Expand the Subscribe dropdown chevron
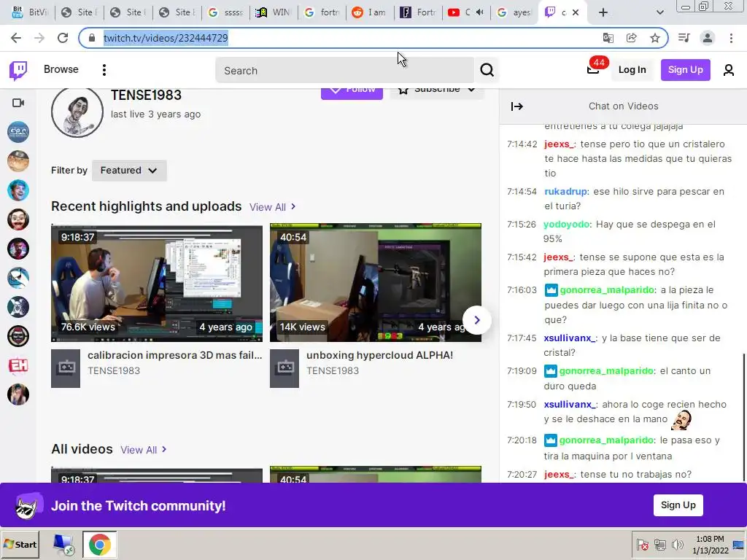Screen dimensions: 747x560 (471, 90)
